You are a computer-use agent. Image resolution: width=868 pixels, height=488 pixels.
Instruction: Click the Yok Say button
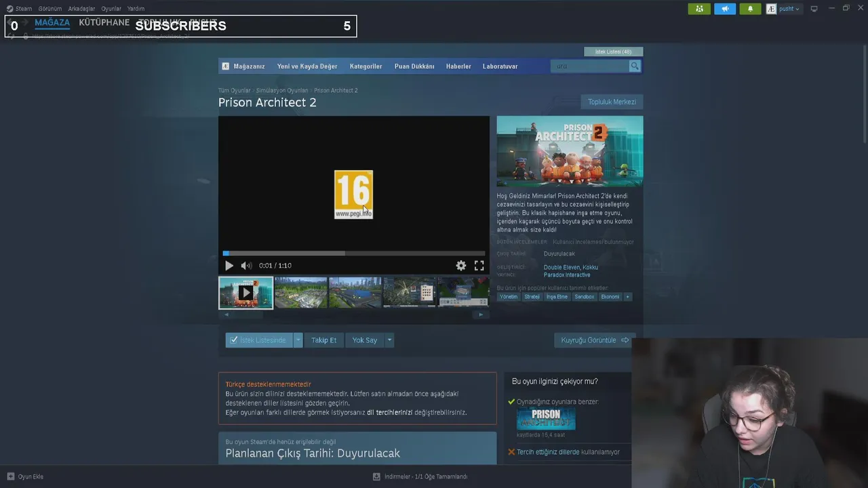[x=365, y=340]
